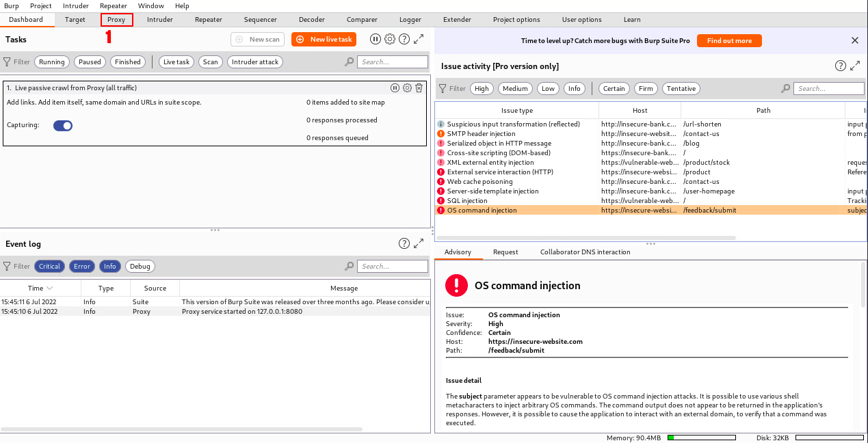
Task: Expand the Tasks panel to full size
Action: click(419, 40)
